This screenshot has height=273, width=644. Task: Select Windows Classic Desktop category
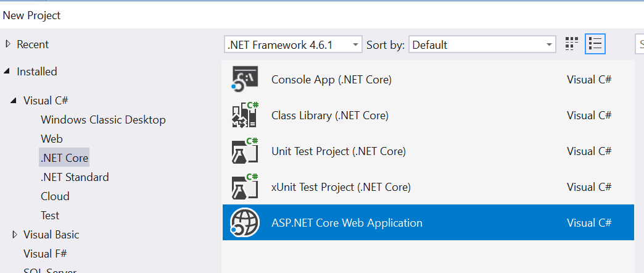[x=103, y=120]
